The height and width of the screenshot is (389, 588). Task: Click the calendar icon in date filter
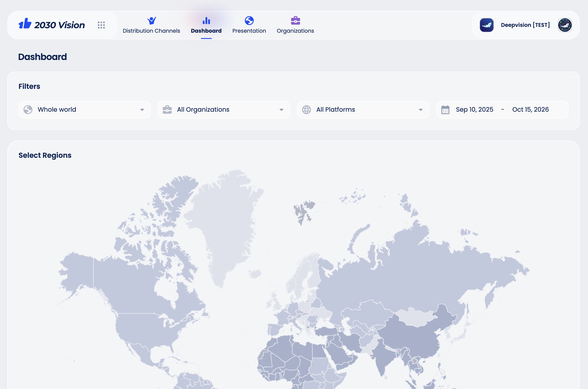click(x=445, y=110)
